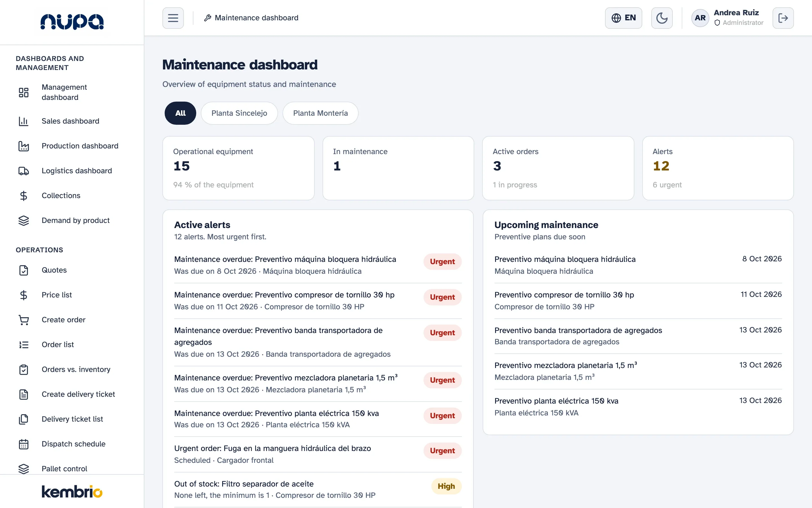Select upcoming Preventivo compresor de tornillo 30 hp
The height and width of the screenshot is (508, 812).
coord(638,301)
